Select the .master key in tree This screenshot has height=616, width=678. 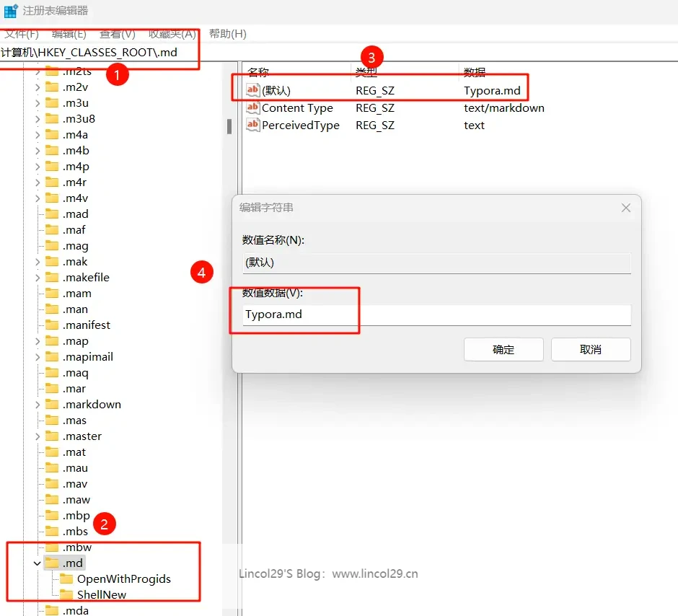click(82, 436)
